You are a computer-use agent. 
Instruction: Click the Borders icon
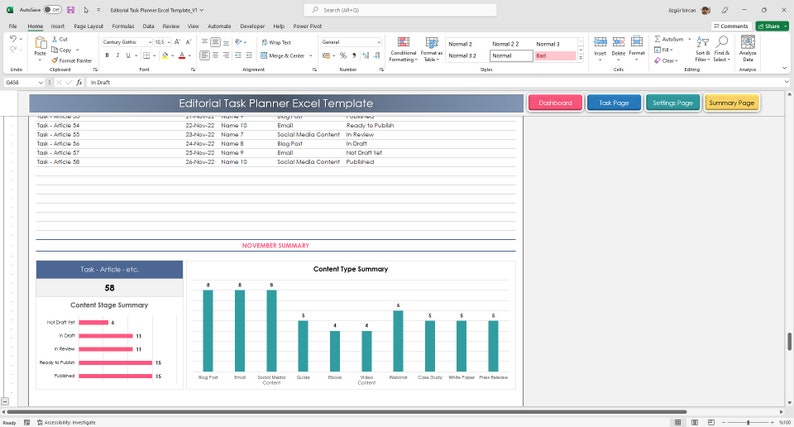(x=146, y=56)
